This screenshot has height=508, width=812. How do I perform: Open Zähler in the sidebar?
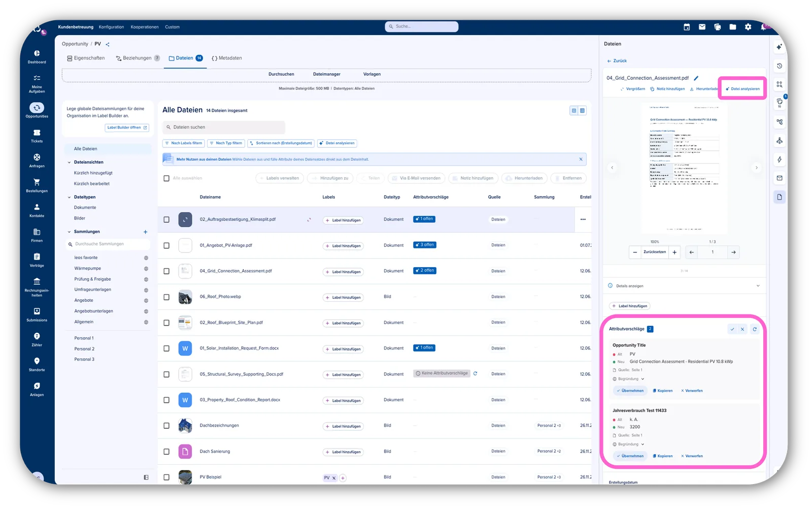tap(37, 339)
